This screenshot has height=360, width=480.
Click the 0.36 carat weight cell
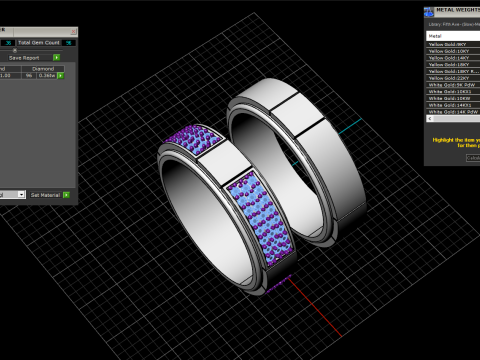[x=47, y=76]
